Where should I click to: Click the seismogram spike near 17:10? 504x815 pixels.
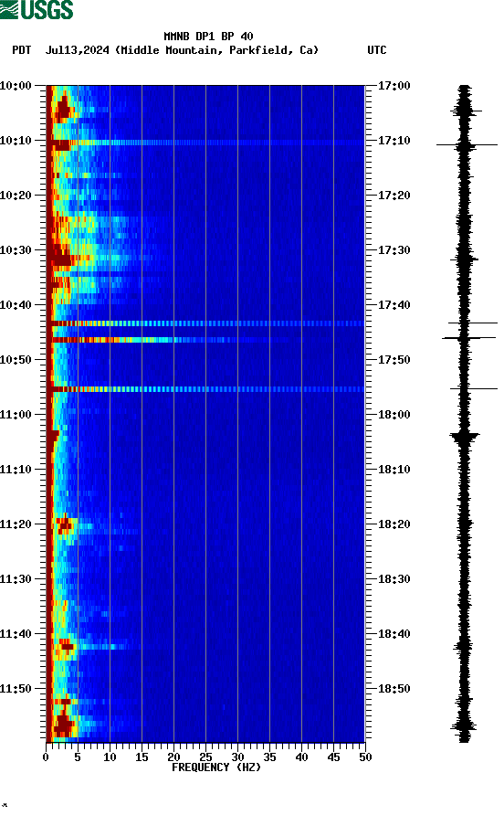(467, 145)
